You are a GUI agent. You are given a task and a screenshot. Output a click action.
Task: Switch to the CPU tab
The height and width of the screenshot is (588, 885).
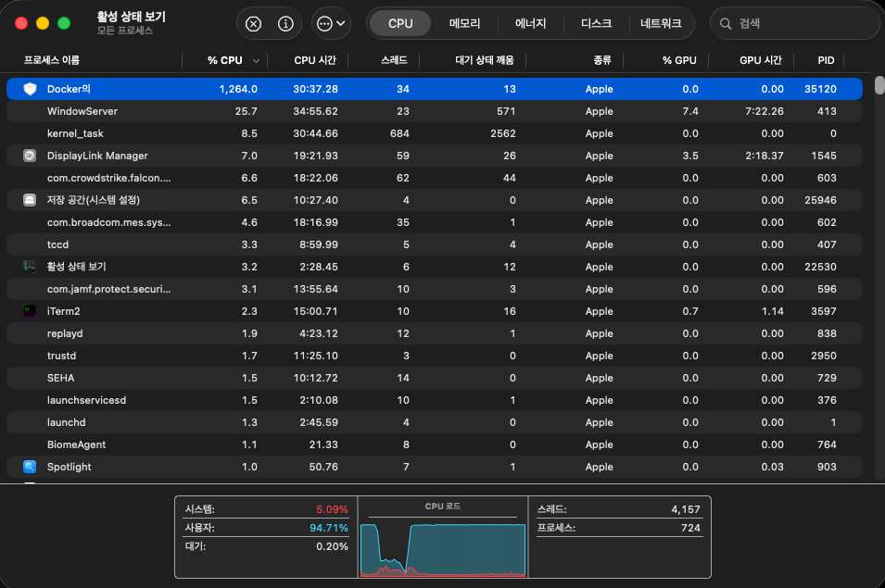(400, 24)
